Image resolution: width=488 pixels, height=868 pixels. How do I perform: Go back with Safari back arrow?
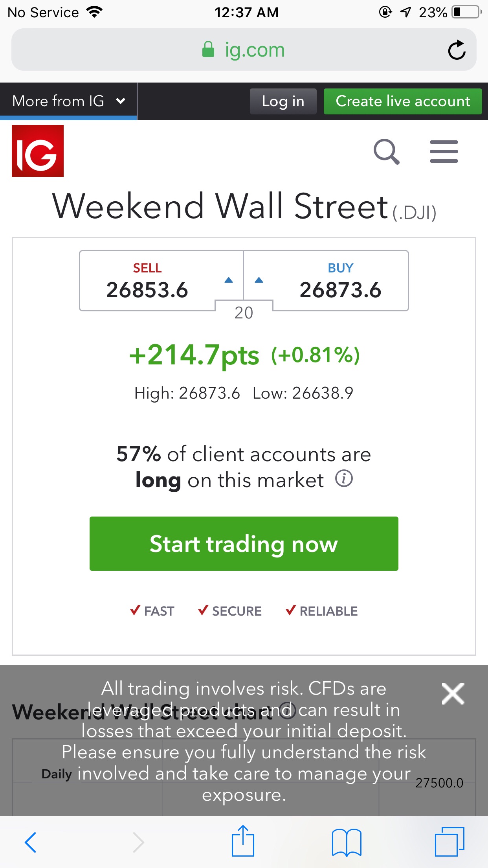[x=30, y=842]
